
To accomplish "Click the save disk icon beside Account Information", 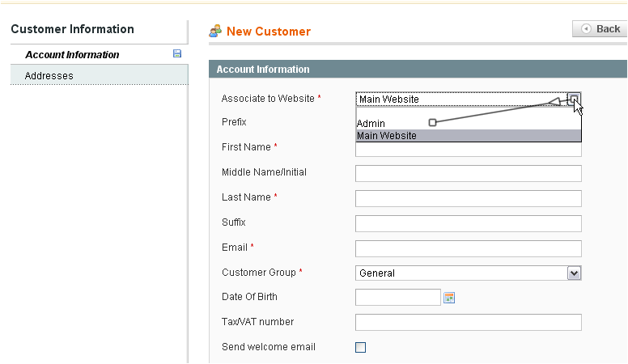I will [177, 53].
